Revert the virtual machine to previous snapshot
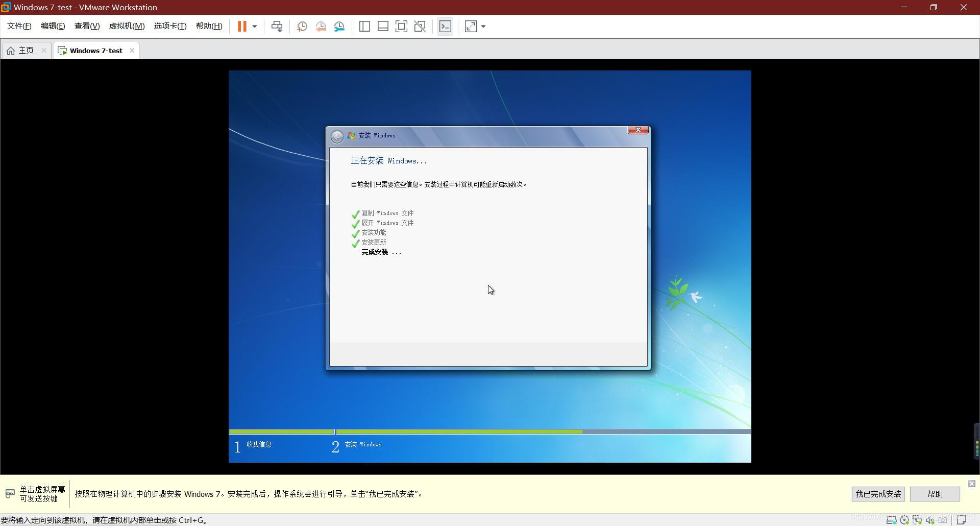Viewport: 980px width, 526px height. click(321, 27)
